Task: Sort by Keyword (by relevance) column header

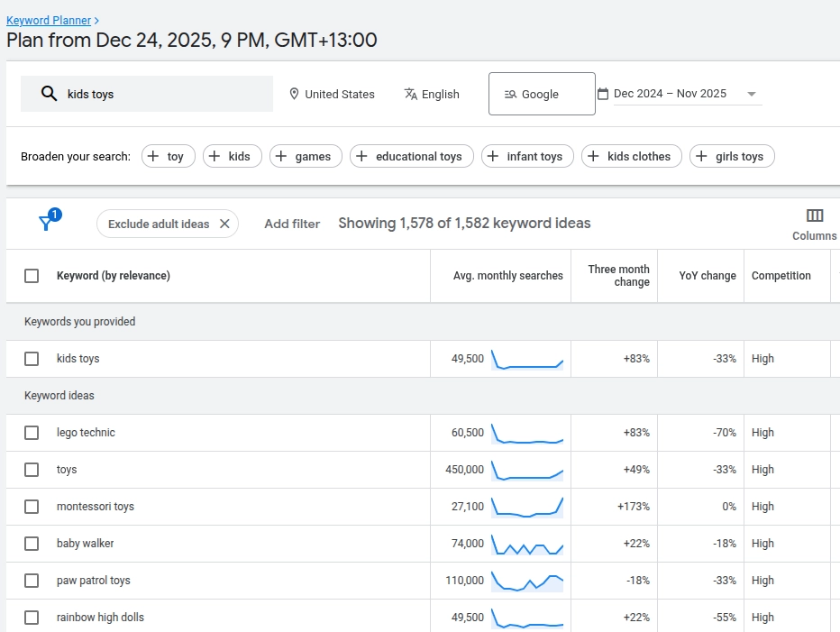Action: [114, 276]
